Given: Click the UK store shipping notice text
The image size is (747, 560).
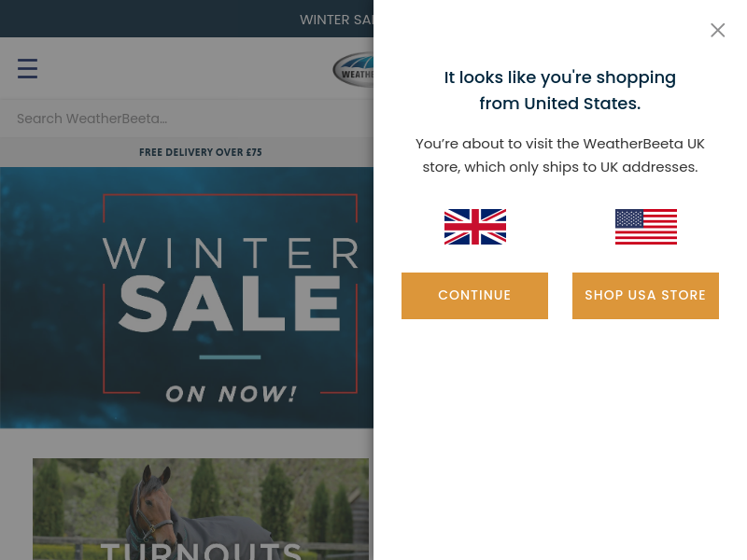Looking at the screenshot, I should [559, 155].
